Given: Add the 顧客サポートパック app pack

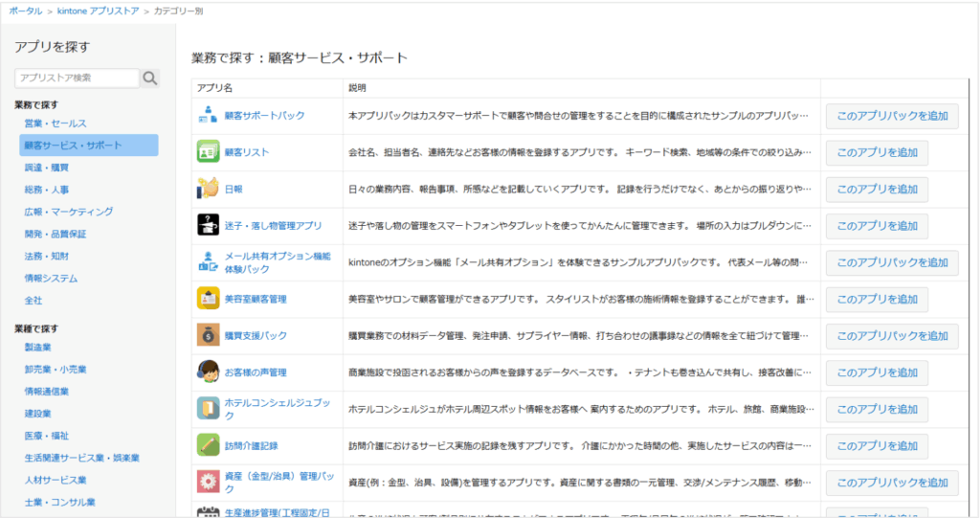Looking at the screenshot, I should (x=891, y=116).
